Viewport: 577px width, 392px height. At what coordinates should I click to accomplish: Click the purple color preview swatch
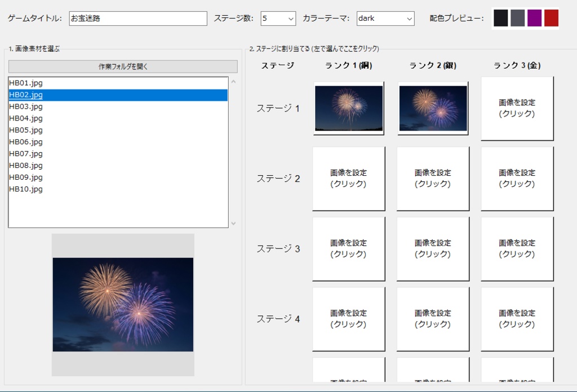click(x=534, y=18)
